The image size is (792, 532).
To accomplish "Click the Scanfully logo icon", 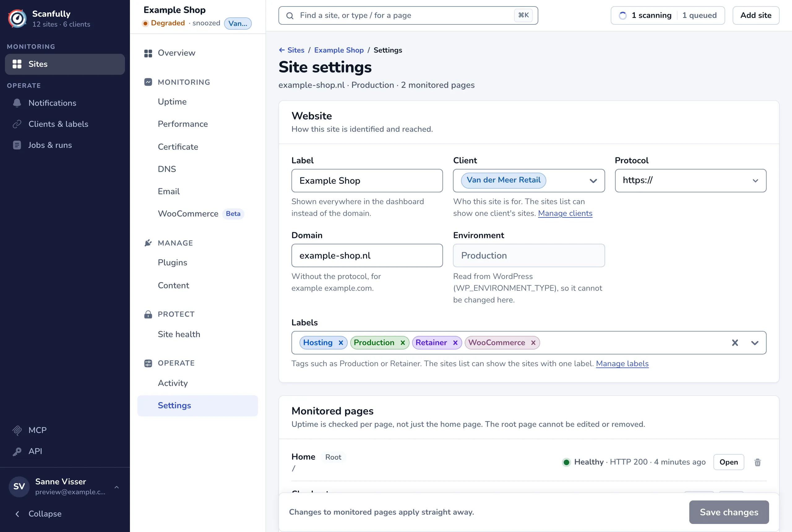I will click(x=17, y=18).
